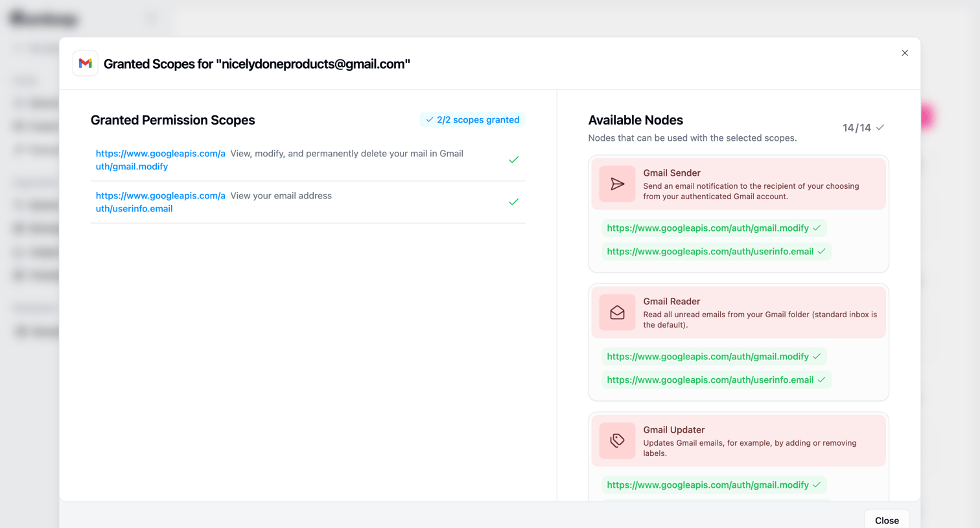The width and height of the screenshot is (980, 528).
Task: Click the Gmail logo icon in header
Action: point(85,64)
